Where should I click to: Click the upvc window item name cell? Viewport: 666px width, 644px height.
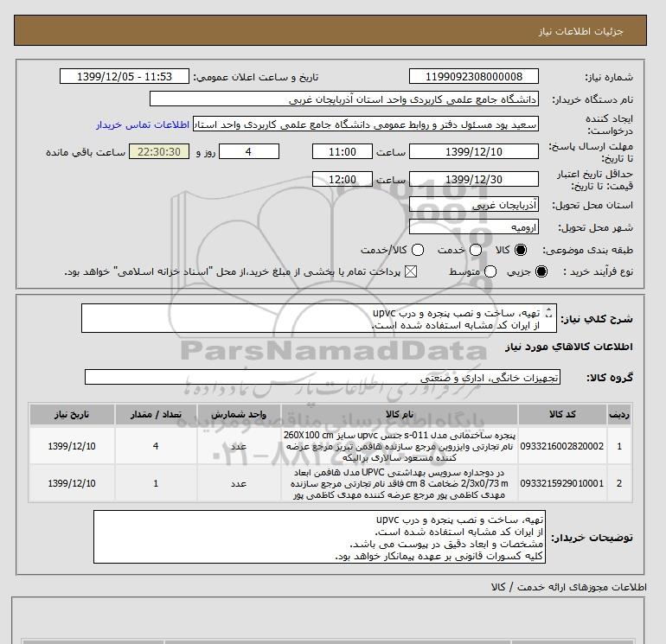tap(400, 446)
